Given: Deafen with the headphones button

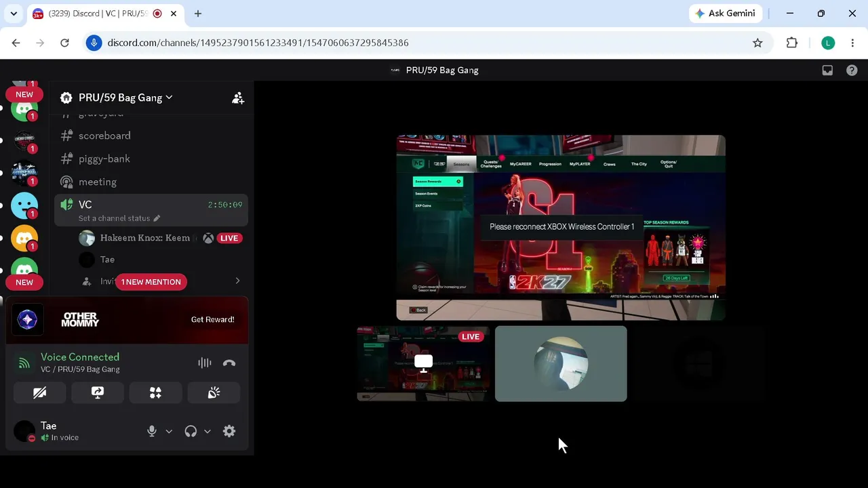Looking at the screenshot, I should 191,431.
